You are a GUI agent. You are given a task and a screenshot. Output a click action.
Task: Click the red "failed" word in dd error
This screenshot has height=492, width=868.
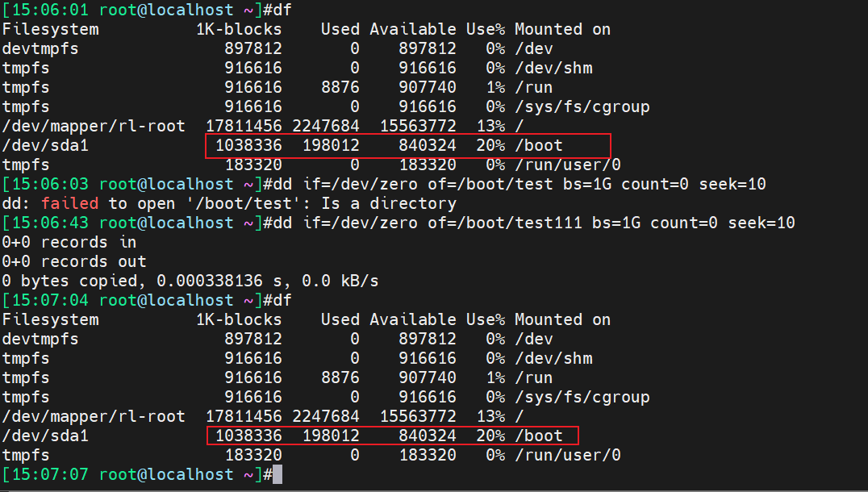coord(70,203)
